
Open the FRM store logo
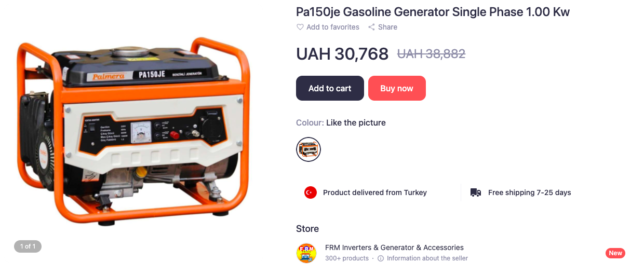306,253
